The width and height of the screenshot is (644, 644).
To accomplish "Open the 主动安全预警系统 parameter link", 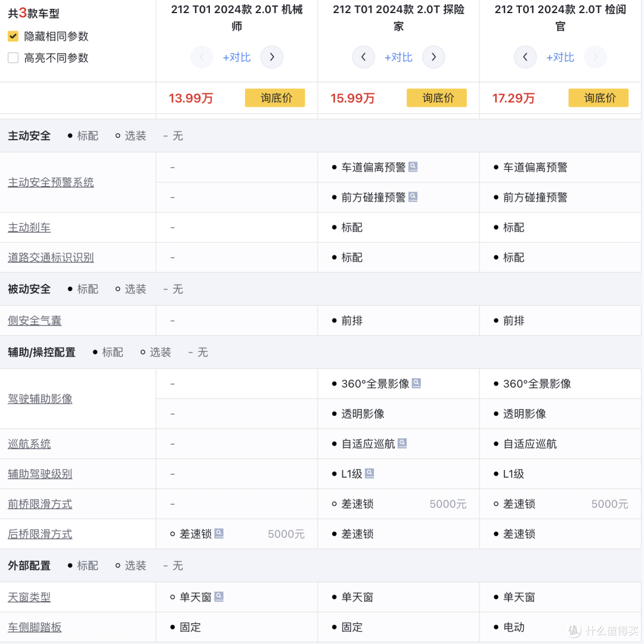I will [x=51, y=182].
